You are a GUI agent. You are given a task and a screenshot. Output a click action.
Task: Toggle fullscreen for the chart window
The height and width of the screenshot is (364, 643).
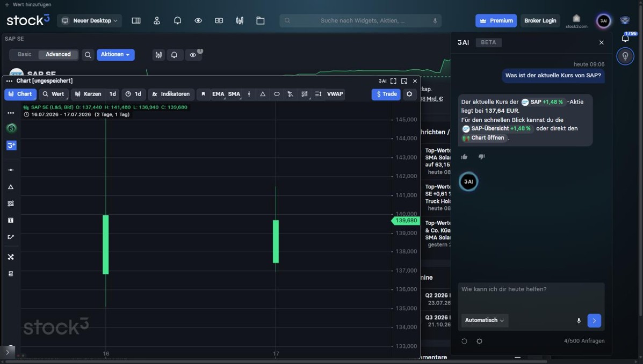[x=393, y=81]
